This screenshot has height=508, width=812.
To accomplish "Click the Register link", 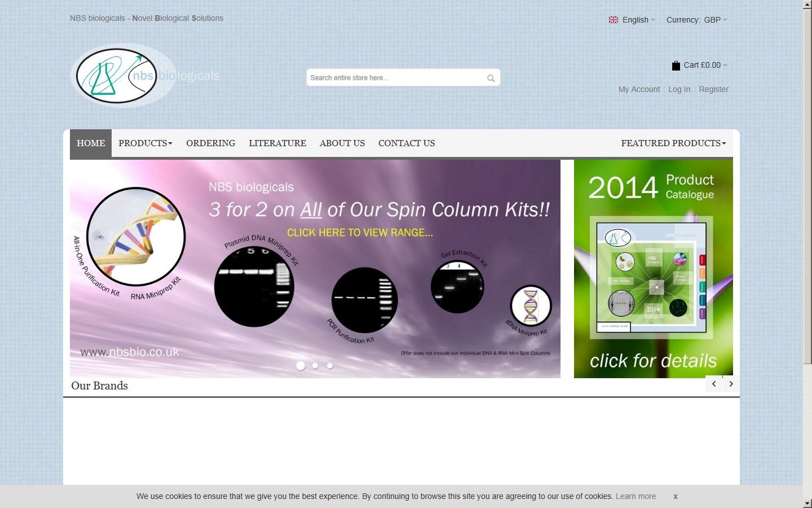I will pos(713,89).
